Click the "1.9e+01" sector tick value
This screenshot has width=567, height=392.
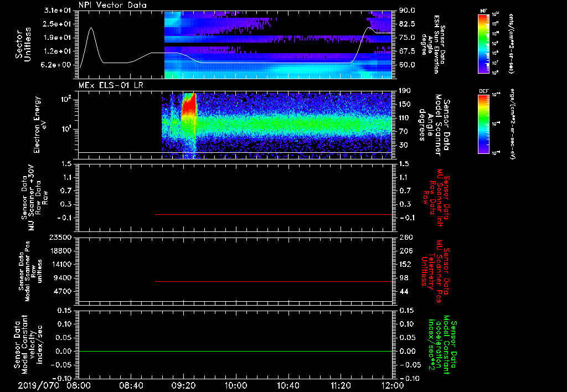(58, 38)
